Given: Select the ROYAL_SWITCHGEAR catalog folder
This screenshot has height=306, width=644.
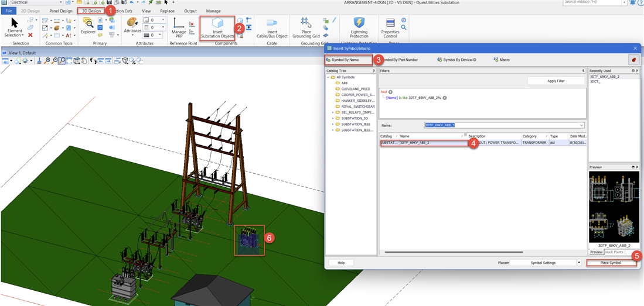Looking at the screenshot, I should point(357,106).
